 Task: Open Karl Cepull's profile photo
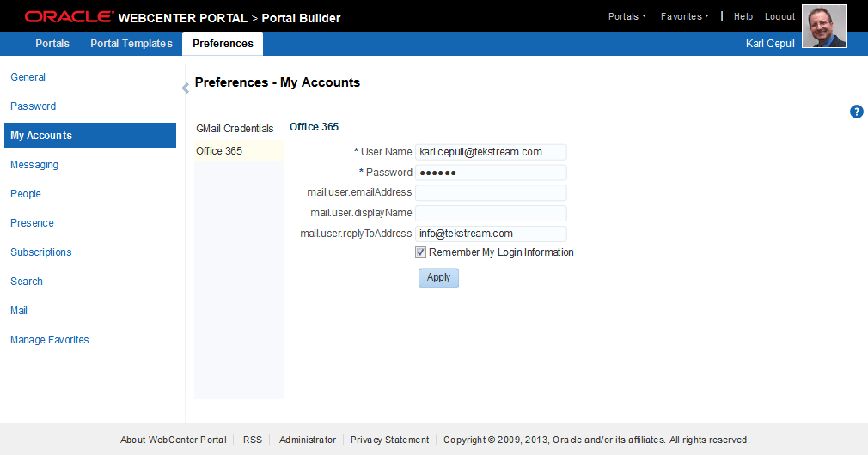(823, 26)
